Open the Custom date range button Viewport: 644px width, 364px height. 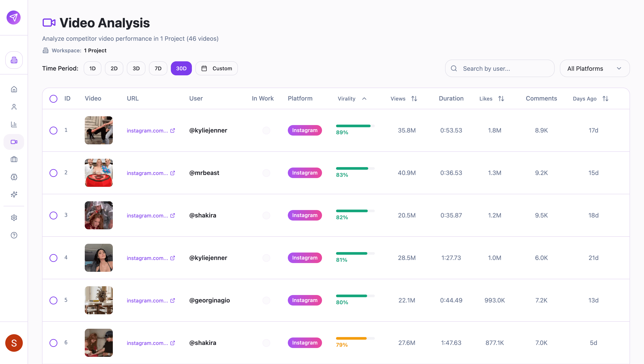point(216,69)
